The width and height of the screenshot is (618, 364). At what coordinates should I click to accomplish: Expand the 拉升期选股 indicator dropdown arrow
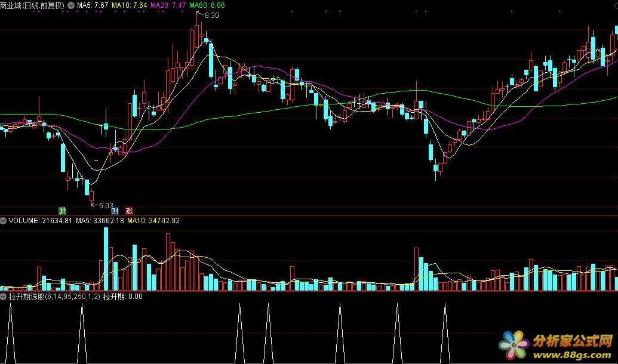click(3, 296)
